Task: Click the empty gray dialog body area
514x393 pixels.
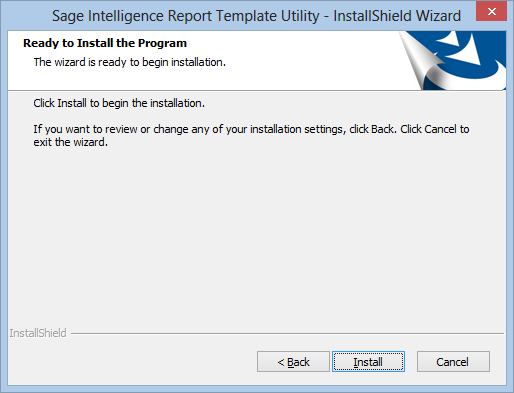Action: [x=257, y=233]
